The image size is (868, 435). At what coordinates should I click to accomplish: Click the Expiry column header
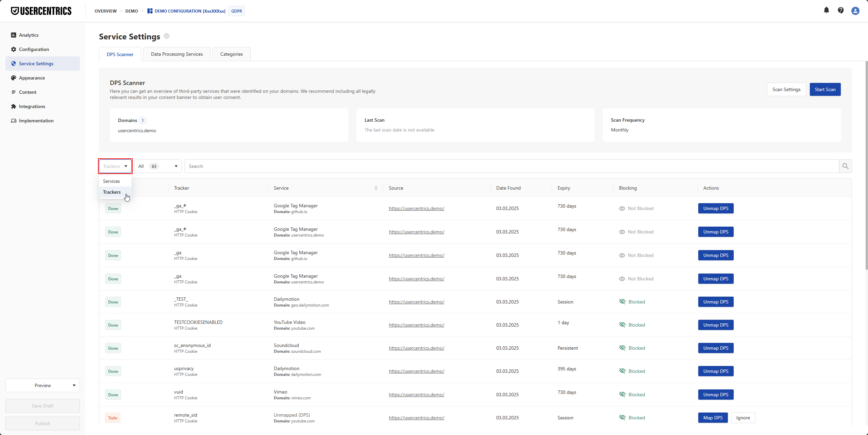coord(564,188)
